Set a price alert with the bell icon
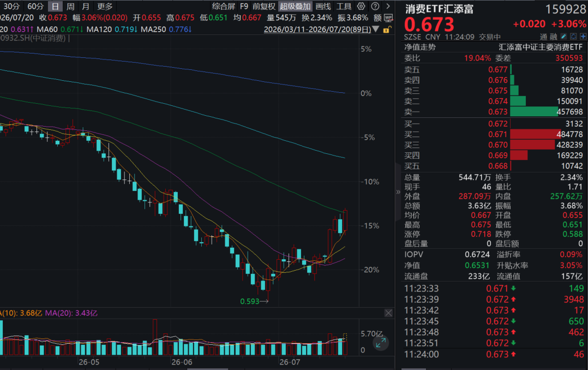Image resolution: width=588 pixels, height=370 pixels. pyautogui.click(x=573, y=37)
